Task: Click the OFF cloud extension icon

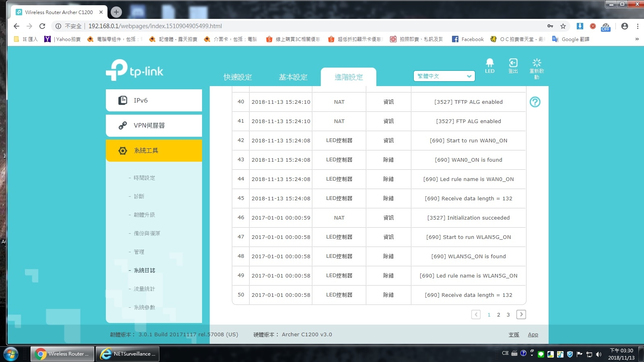Action: 606,27
